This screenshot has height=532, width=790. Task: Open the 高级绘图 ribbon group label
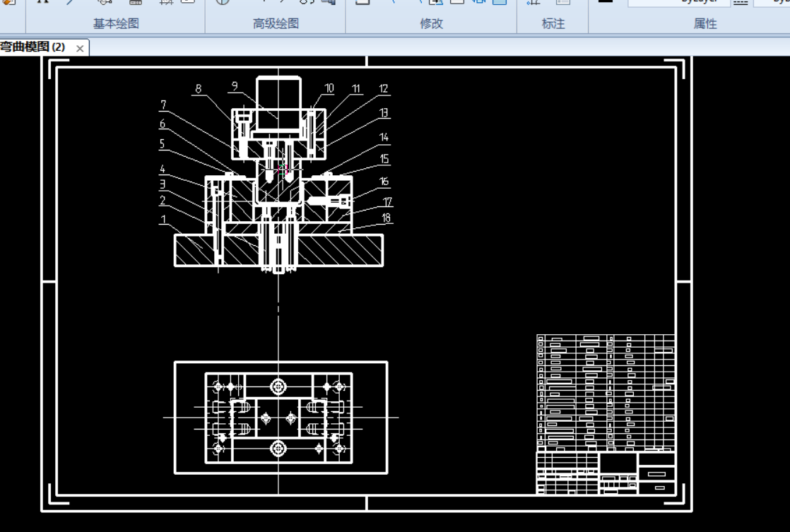tap(276, 24)
